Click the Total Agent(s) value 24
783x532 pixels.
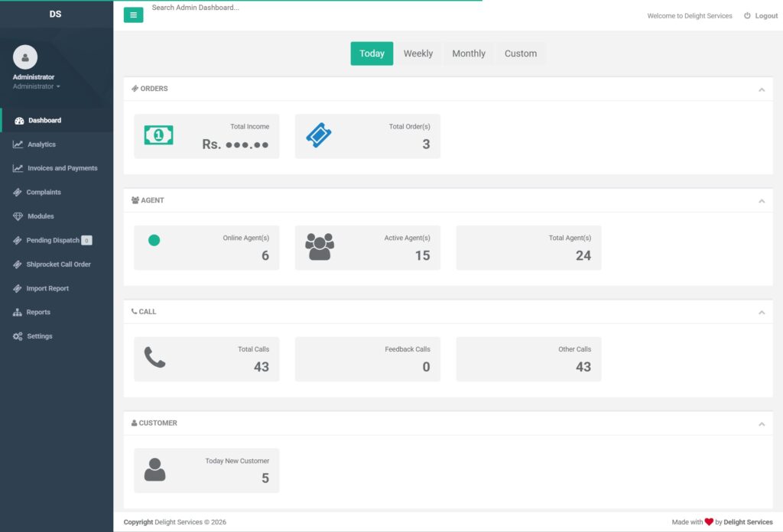(583, 255)
